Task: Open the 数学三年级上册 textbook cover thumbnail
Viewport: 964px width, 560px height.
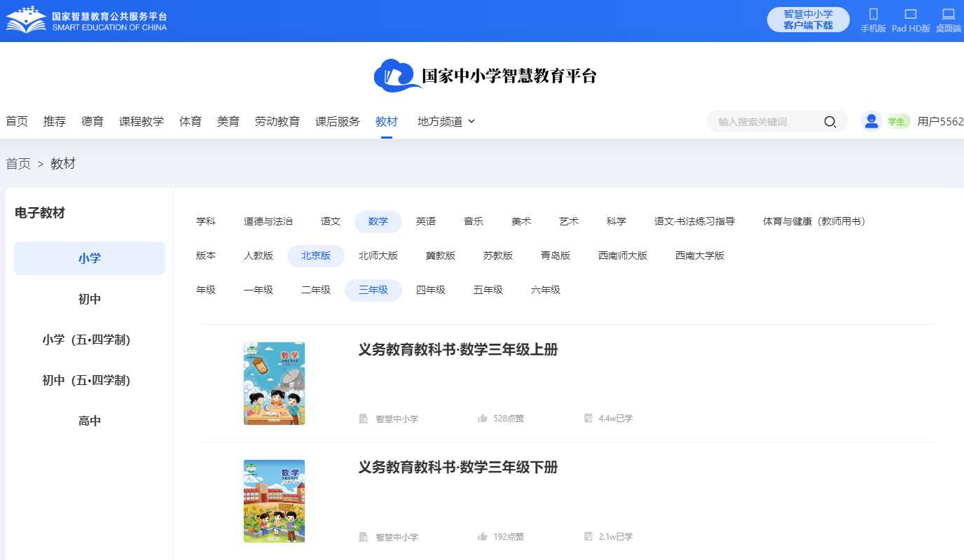Action: (274, 384)
